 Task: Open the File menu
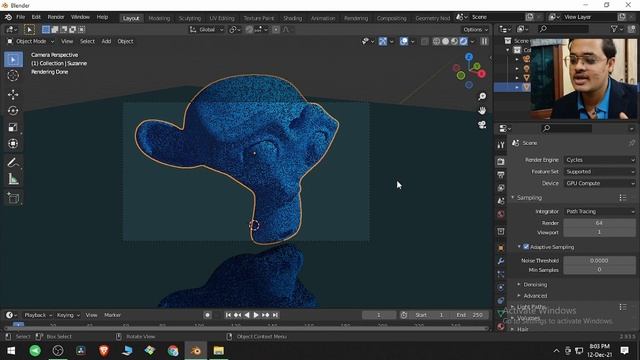(x=20, y=17)
